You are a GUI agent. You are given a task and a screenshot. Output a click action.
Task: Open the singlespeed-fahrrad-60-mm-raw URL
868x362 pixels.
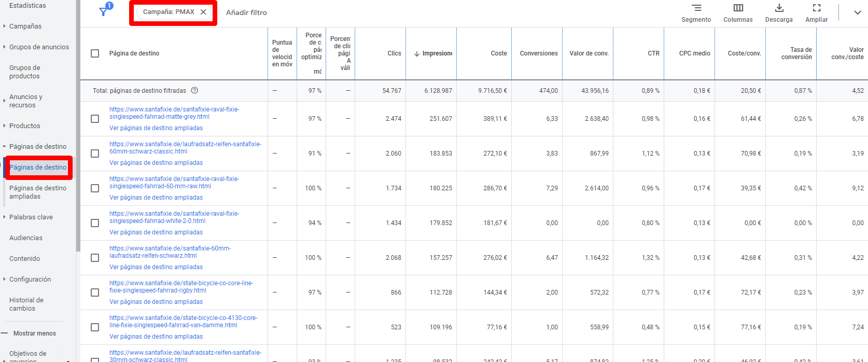[x=174, y=183]
